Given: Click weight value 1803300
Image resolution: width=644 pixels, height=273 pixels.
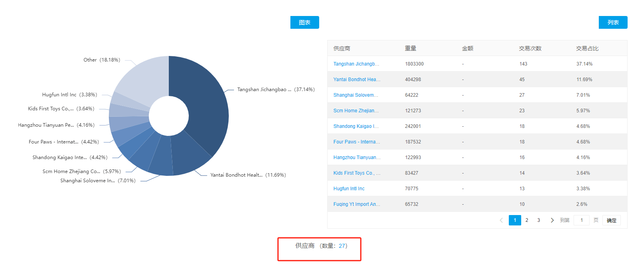Looking at the screenshot, I should 414,64.
